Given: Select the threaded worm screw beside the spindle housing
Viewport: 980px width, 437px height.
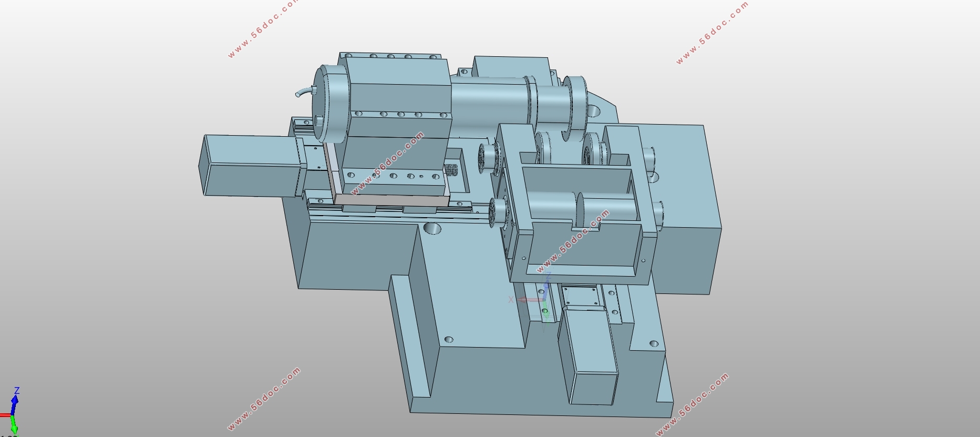Looking at the screenshot, I should pyautogui.click(x=452, y=170).
